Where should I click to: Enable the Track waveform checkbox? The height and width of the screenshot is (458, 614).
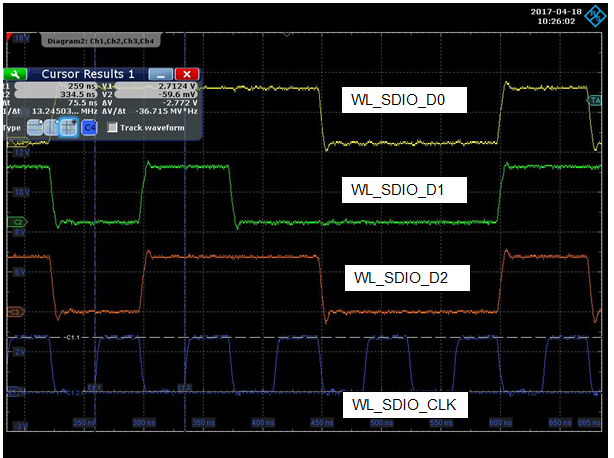(112, 128)
